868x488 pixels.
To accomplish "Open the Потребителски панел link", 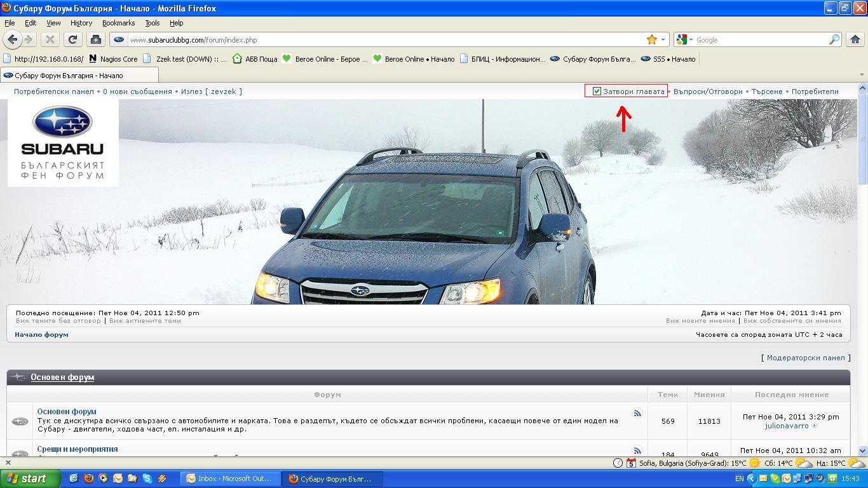I will (54, 91).
